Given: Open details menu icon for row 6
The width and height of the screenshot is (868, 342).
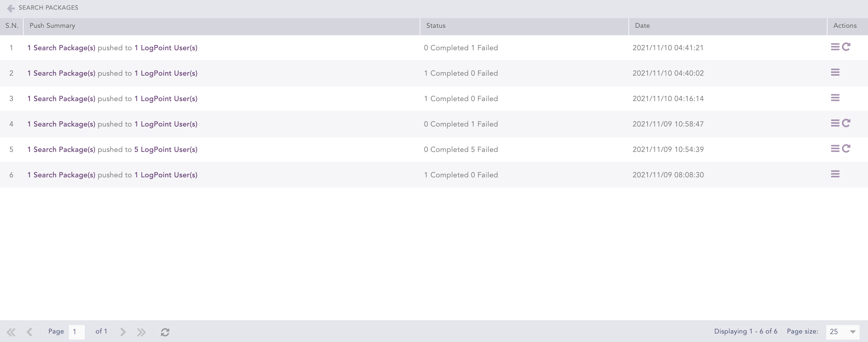Looking at the screenshot, I should pyautogui.click(x=835, y=174).
